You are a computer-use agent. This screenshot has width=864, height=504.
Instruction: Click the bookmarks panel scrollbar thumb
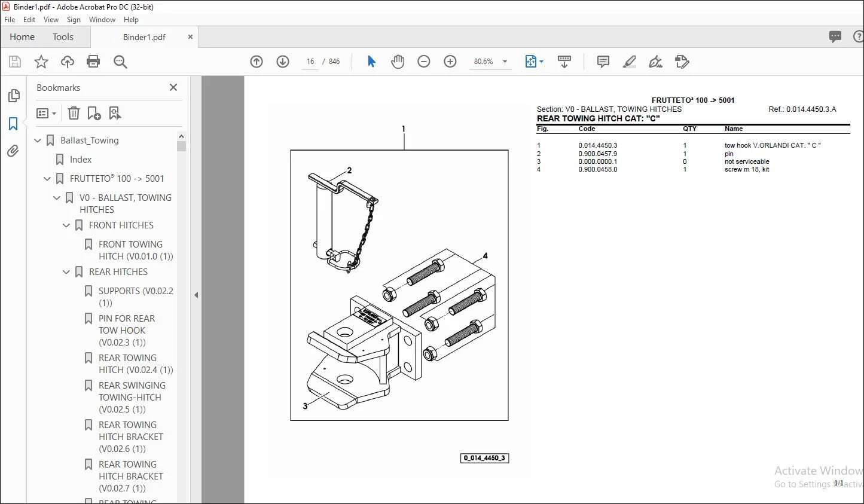pos(182,146)
